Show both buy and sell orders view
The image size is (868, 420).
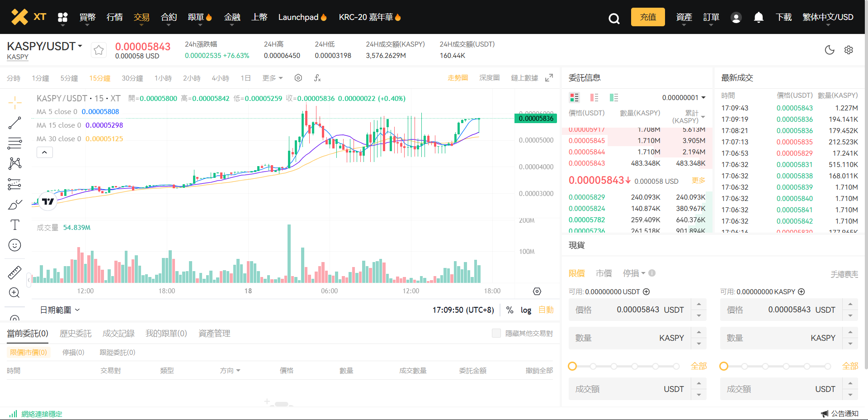[574, 97]
